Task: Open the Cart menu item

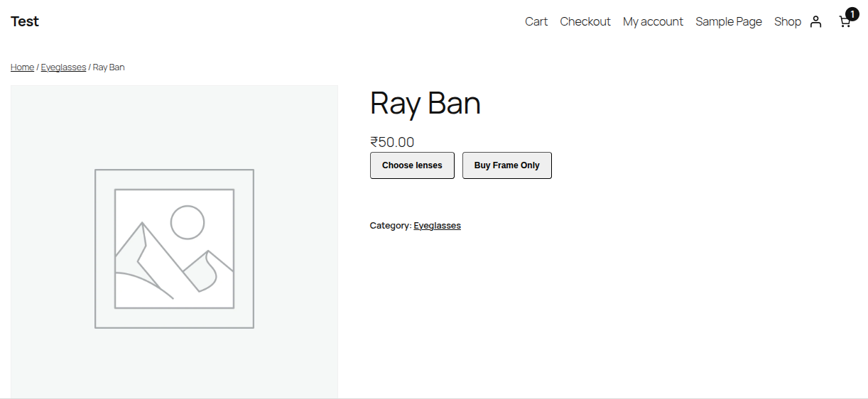Action: [x=536, y=21]
